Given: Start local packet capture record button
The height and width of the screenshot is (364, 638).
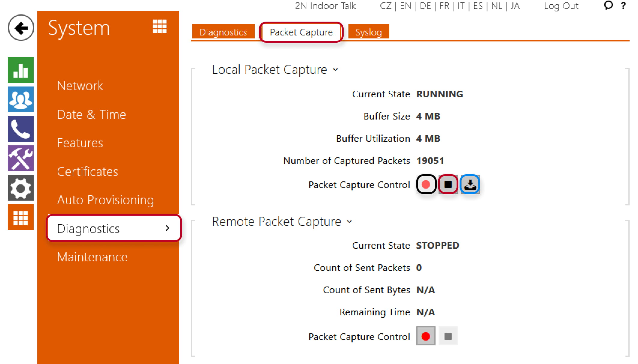Looking at the screenshot, I should [426, 184].
